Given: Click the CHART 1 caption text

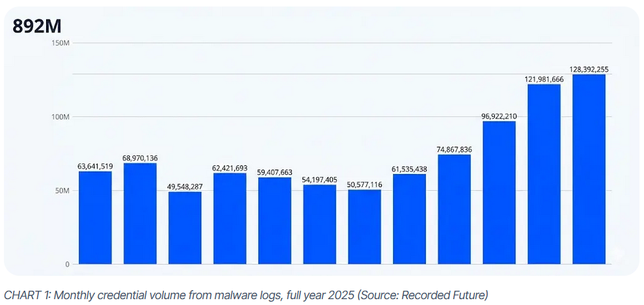Looking at the screenshot, I should (x=246, y=296).
